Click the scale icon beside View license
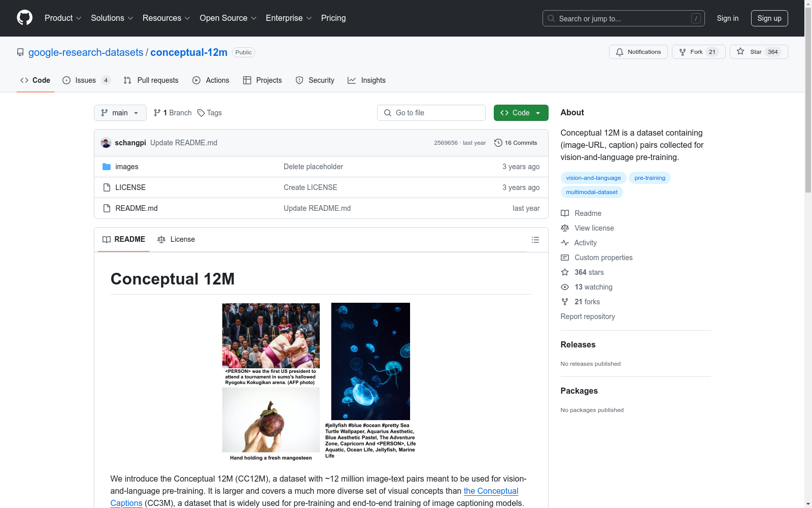 pyautogui.click(x=565, y=228)
